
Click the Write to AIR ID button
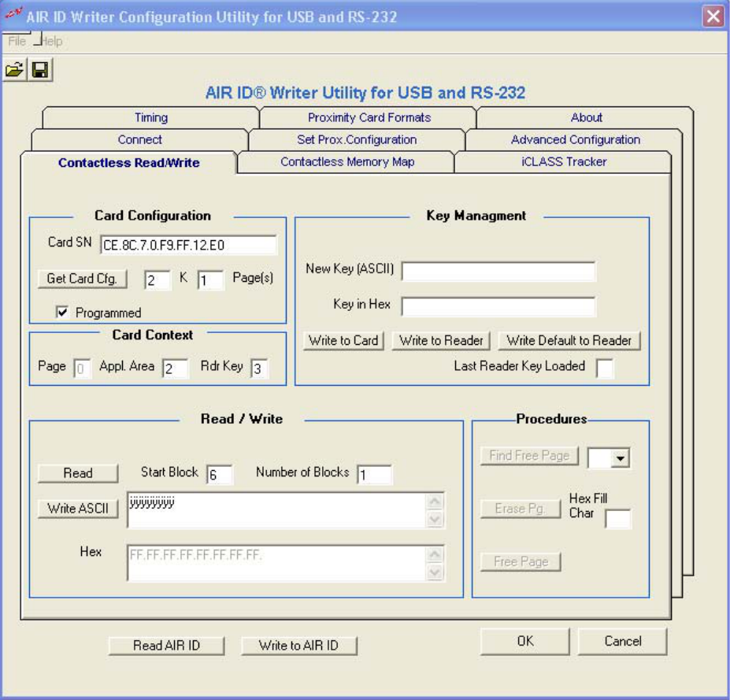click(x=299, y=645)
